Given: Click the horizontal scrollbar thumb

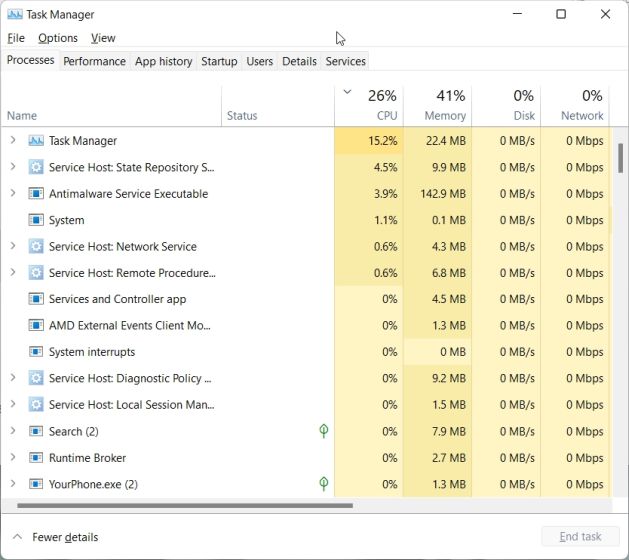Looking at the screenshot, I should 180,506.
